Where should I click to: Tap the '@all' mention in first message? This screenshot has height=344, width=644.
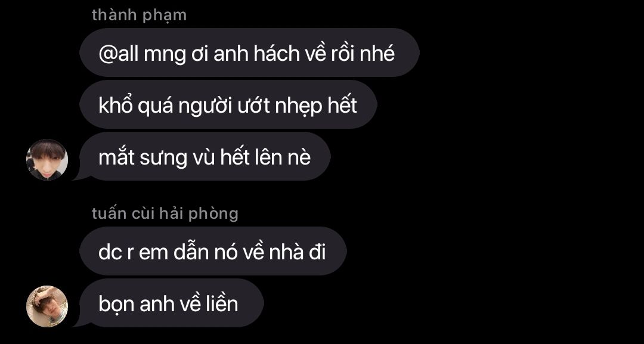pos(119,54)
